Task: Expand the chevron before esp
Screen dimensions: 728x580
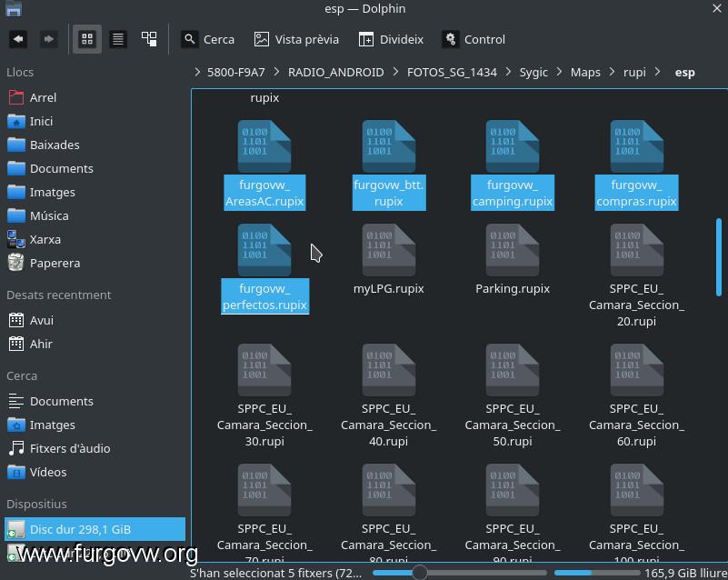Action: click(657, 72)
